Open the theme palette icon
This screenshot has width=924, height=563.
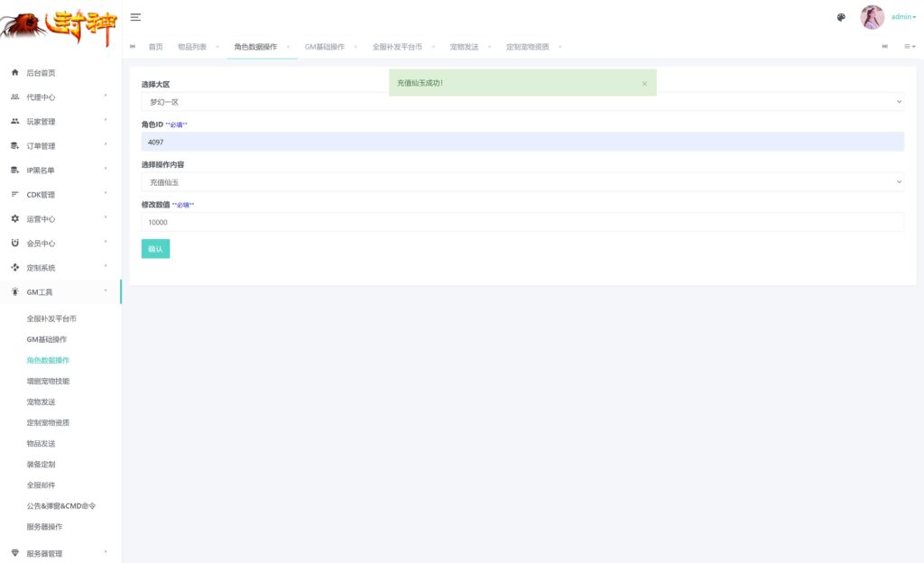coord(841,17)
